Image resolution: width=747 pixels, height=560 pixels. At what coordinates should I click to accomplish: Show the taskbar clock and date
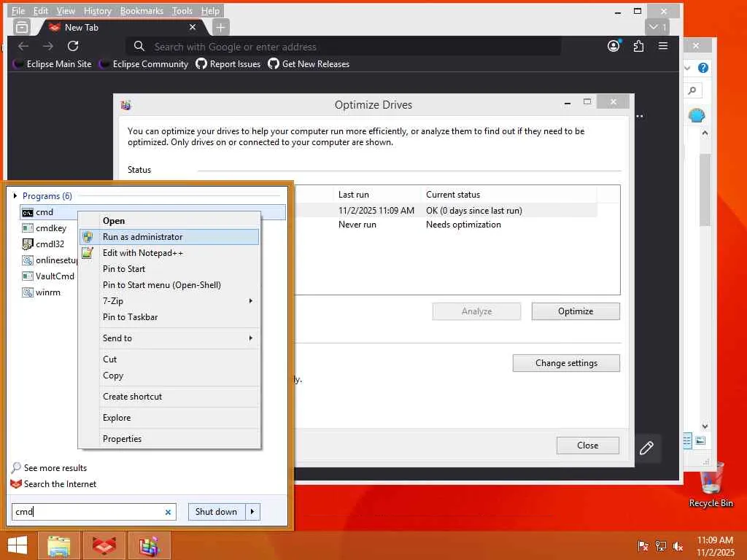click(715, 546)
